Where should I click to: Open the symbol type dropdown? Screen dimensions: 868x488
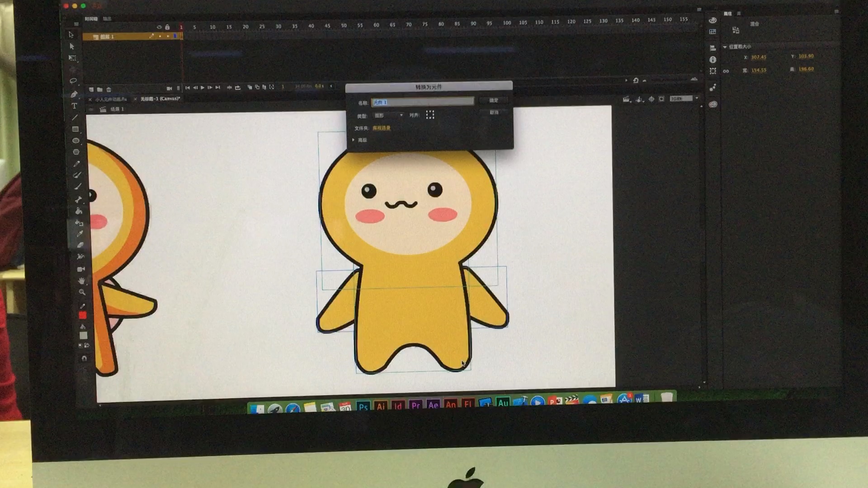(x=388, y=116)
